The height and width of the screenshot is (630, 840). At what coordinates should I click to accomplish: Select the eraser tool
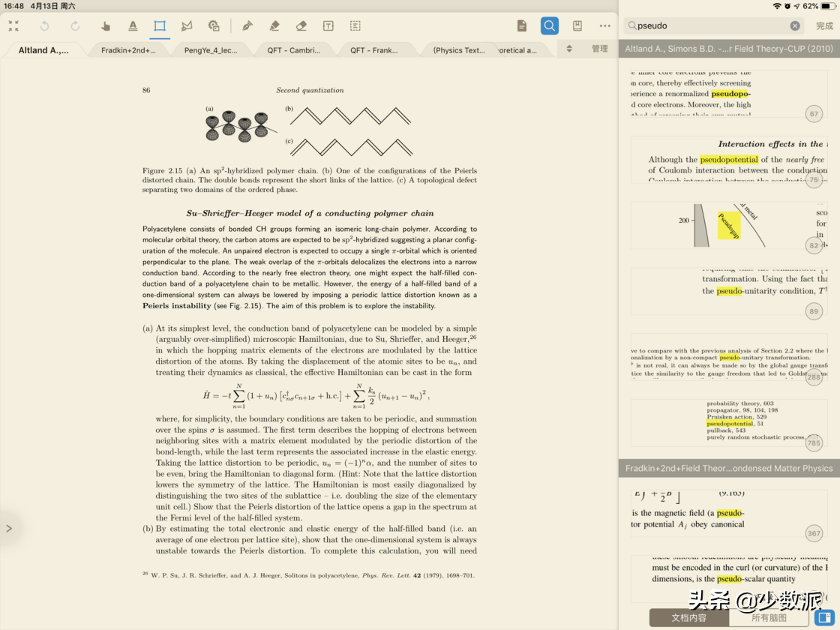click(301, 25)
